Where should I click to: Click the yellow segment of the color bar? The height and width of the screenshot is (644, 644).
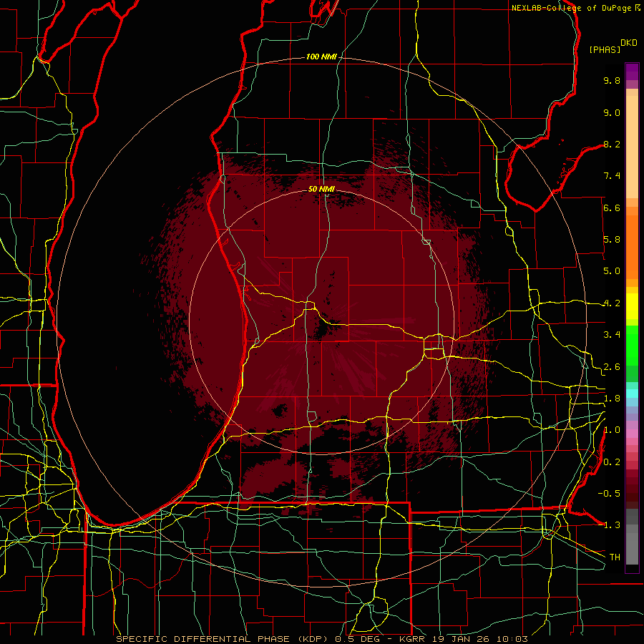point(632,306)
